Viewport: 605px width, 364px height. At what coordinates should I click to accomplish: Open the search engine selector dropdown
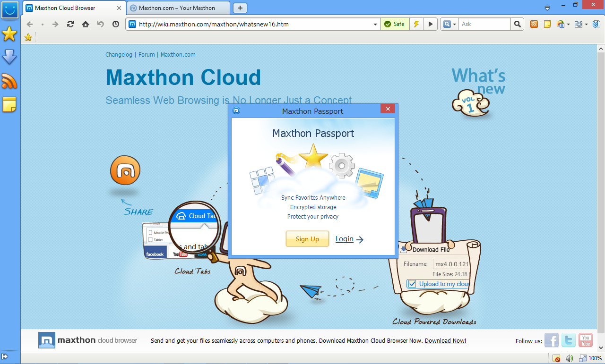[x=449, y=24]
